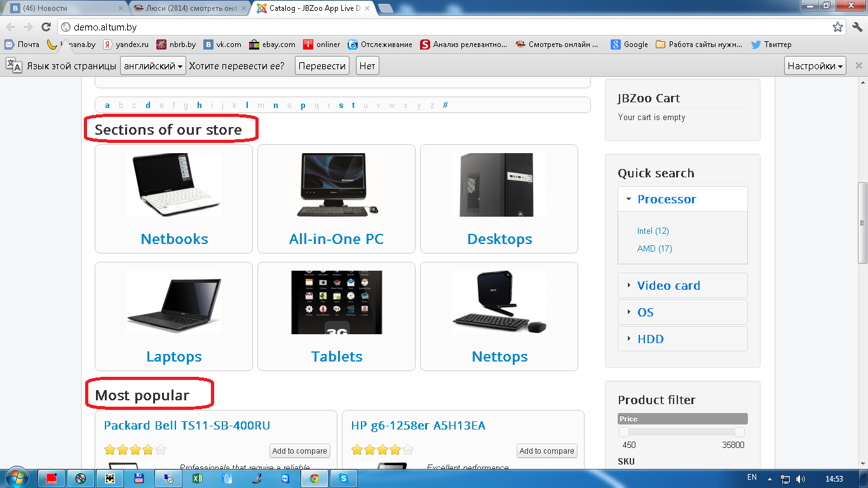Open the Почта mail bookmark
Screen dimensions: 868x488
pyautogui.click(x=22, y=44)
